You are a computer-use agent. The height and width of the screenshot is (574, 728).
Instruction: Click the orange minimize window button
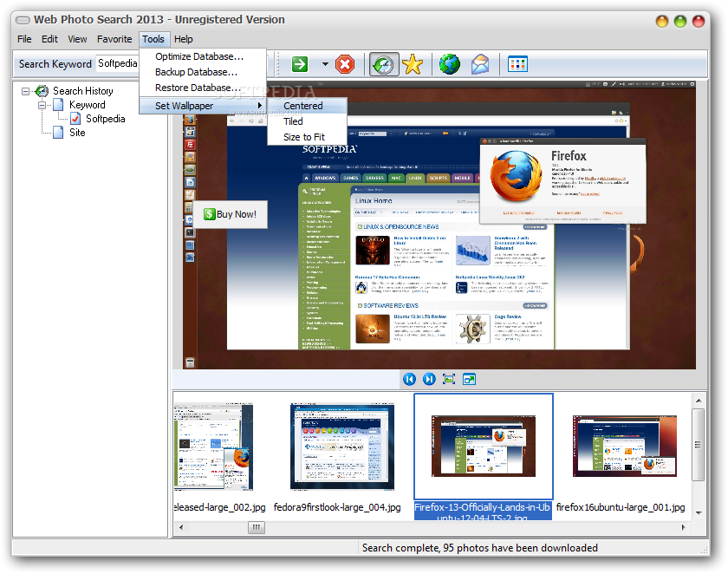pos(661,22)
